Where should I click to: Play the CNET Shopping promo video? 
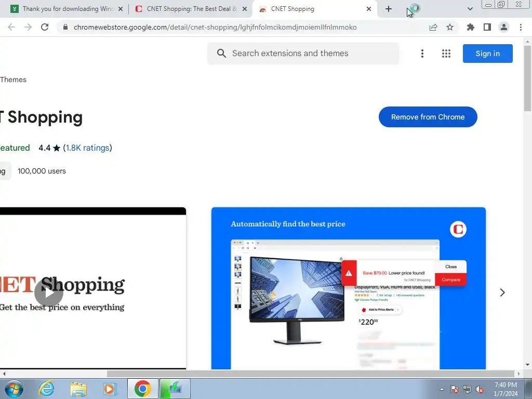point(48,292)
